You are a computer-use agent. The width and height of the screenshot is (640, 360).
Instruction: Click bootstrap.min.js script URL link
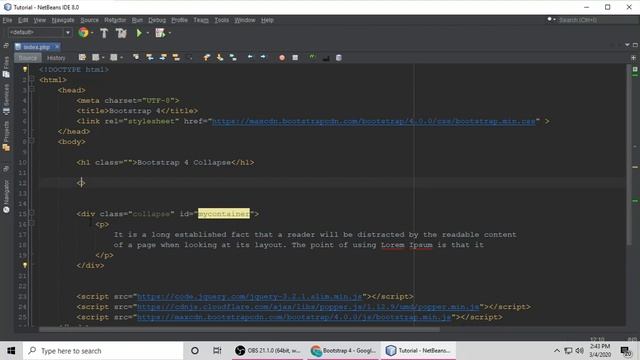294,317
